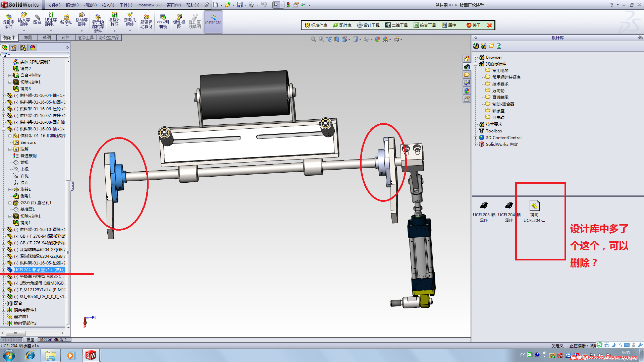Open the 工具(T) menu
This screenshot has height=362, width=644.
click(x=126, y=5)
